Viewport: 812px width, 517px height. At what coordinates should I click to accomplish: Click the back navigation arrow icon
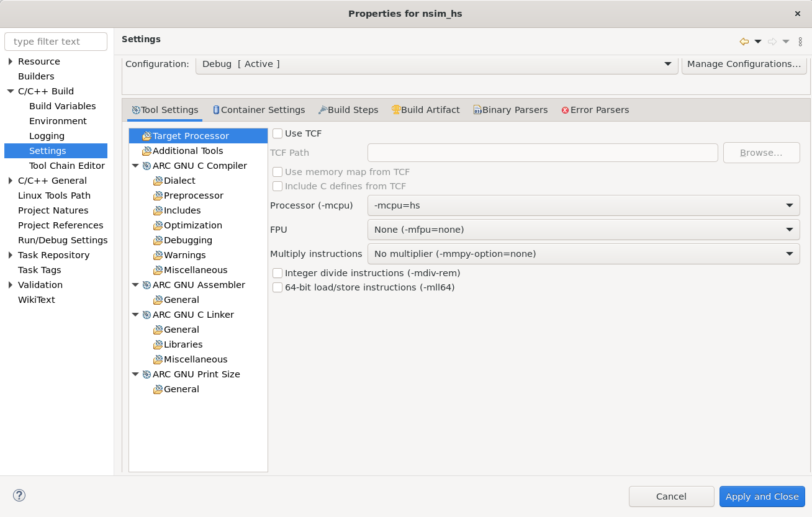[744, 42]
